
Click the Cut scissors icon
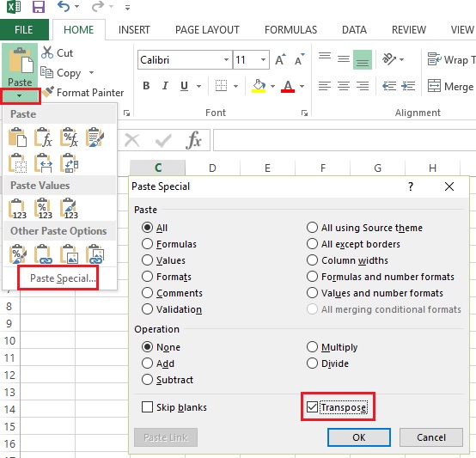coord(47,52)
